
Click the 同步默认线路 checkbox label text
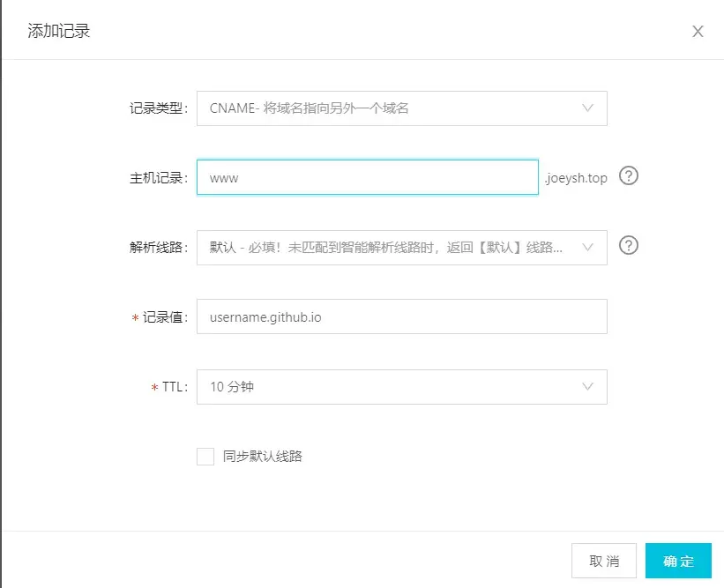[x=262, y=457]
